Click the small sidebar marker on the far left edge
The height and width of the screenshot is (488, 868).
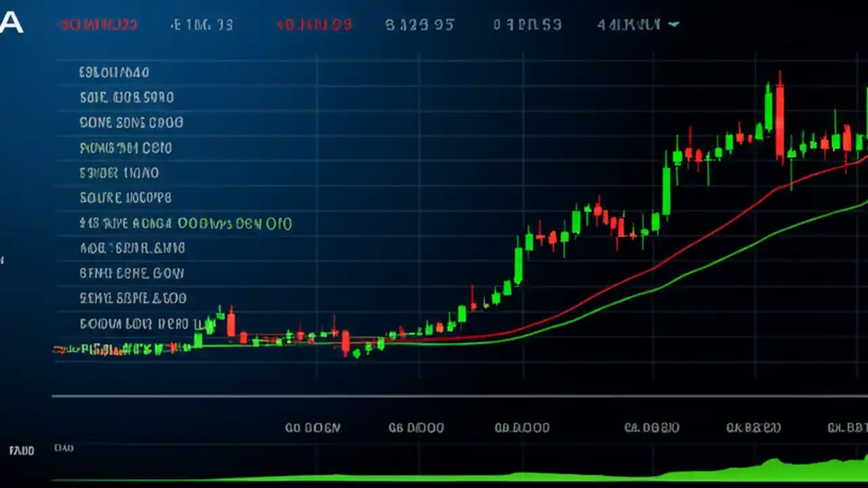pos(3,259)
